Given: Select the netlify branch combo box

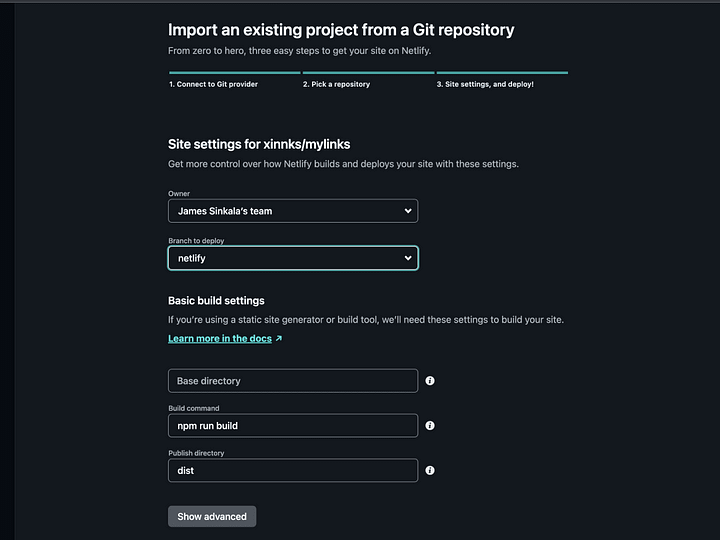Looking at the screenshot, I should (293, 258).
